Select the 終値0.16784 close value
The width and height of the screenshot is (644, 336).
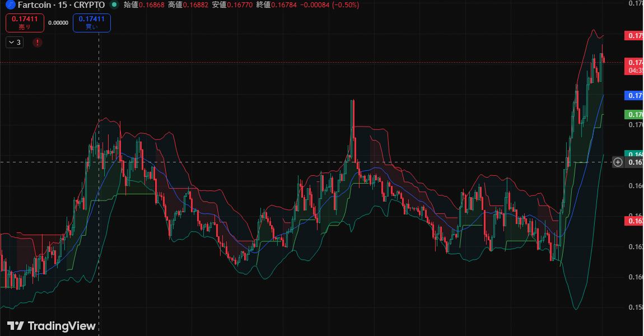tap(276, 5)
